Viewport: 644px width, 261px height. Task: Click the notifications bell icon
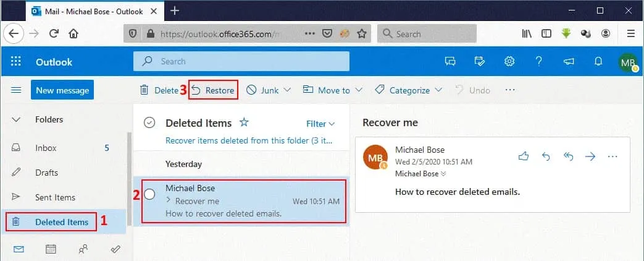598,61
